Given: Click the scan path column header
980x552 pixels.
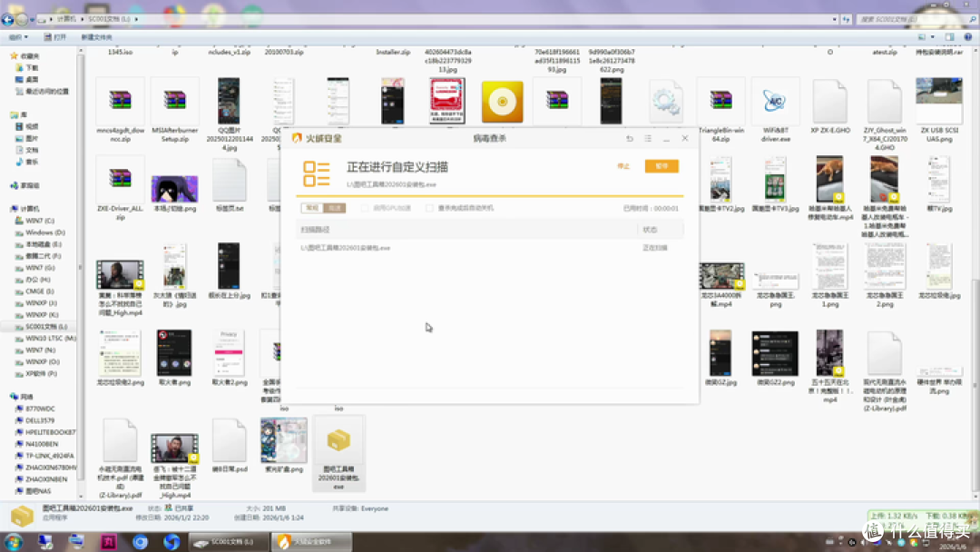Looking at the screenshot, I should 315,230.
